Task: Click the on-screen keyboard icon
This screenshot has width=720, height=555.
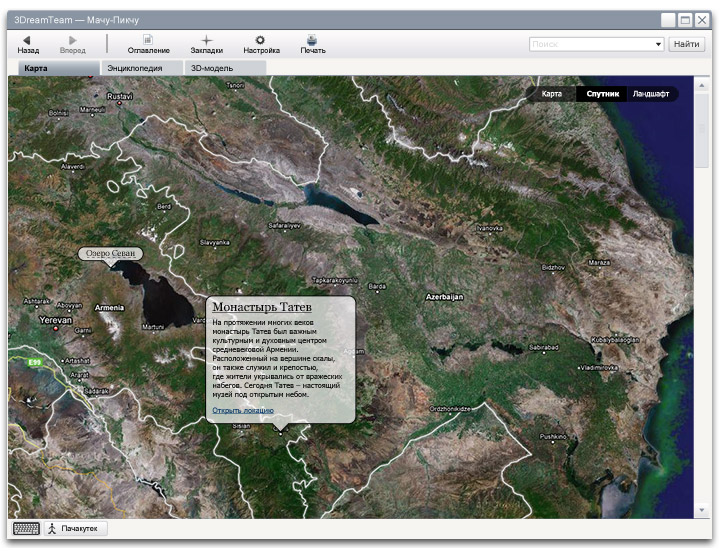Action: (x=26, y=528)
